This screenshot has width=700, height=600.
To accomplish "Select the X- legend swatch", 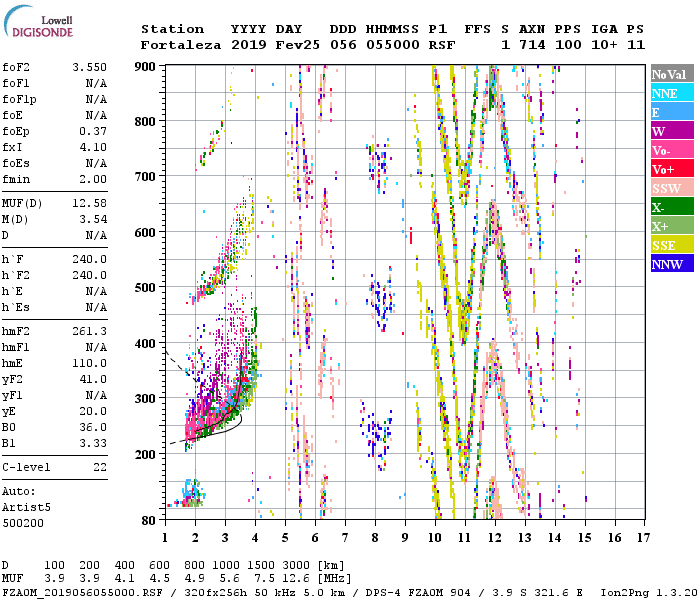I will click(672, 207).
